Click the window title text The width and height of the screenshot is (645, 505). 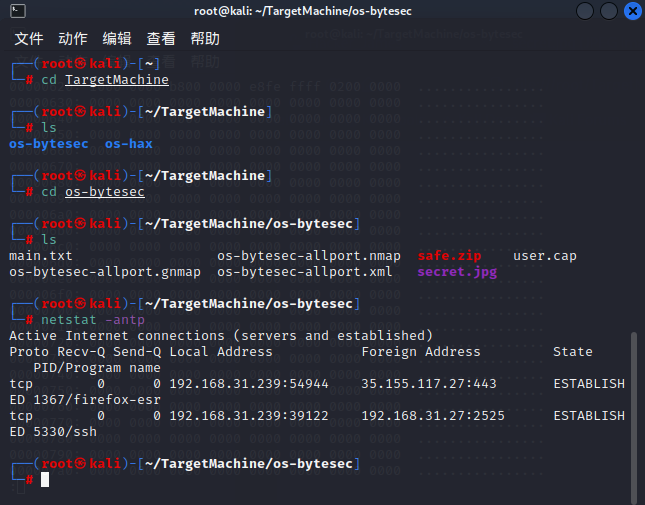(x=303, y=11)
